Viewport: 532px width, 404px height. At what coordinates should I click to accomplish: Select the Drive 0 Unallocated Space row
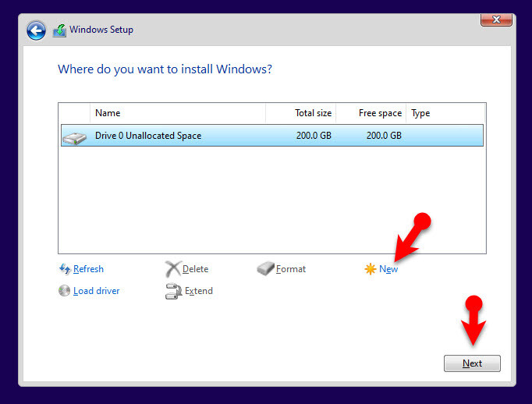click(272, 136)
